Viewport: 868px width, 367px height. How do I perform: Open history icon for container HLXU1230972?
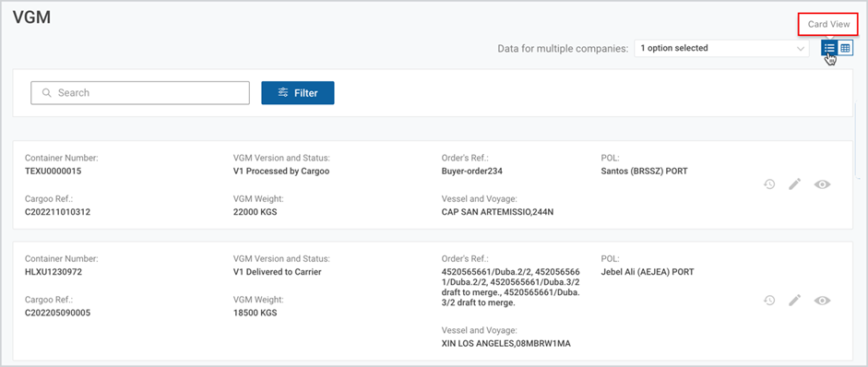coord(769,300)
